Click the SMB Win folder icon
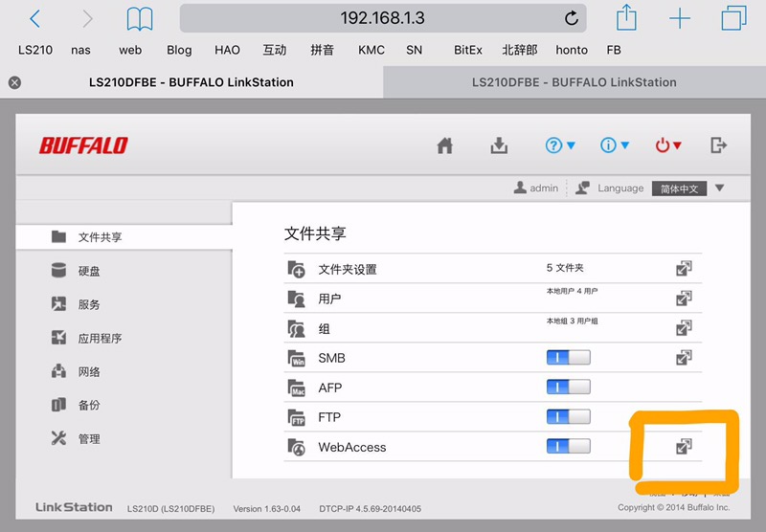Screen dimensions: 766x532 click(296, 358)
